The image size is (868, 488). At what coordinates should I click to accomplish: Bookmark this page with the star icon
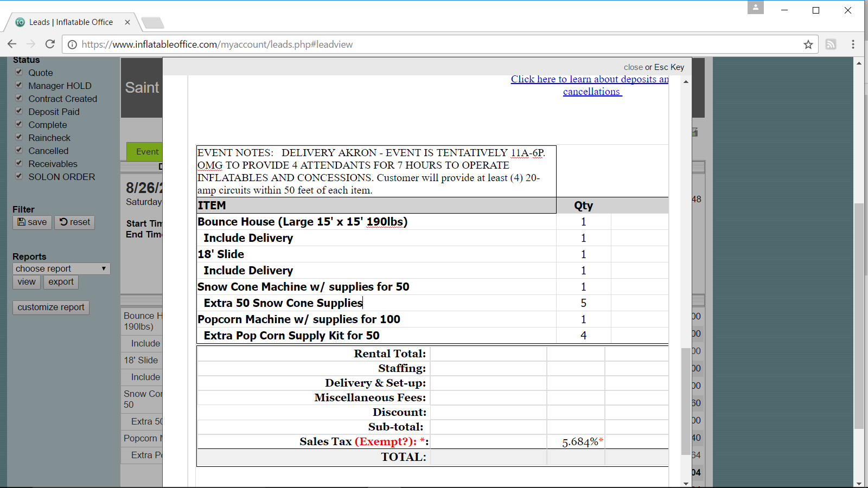click(808, 44)
